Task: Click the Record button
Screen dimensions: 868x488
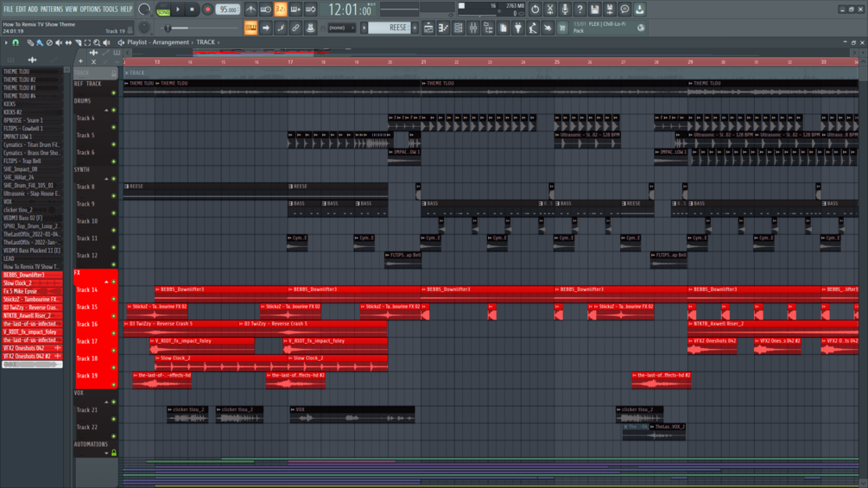Action: tap(207, 10)
